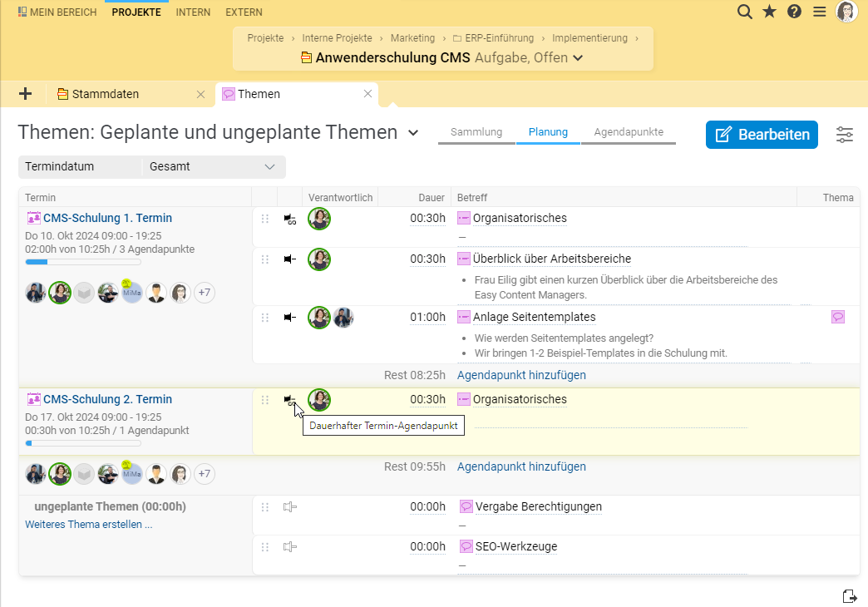Image resolution: width=868 pixels, height=607 pixels.
Task: Open the help question mark icon
Action: tap(795, 12)
